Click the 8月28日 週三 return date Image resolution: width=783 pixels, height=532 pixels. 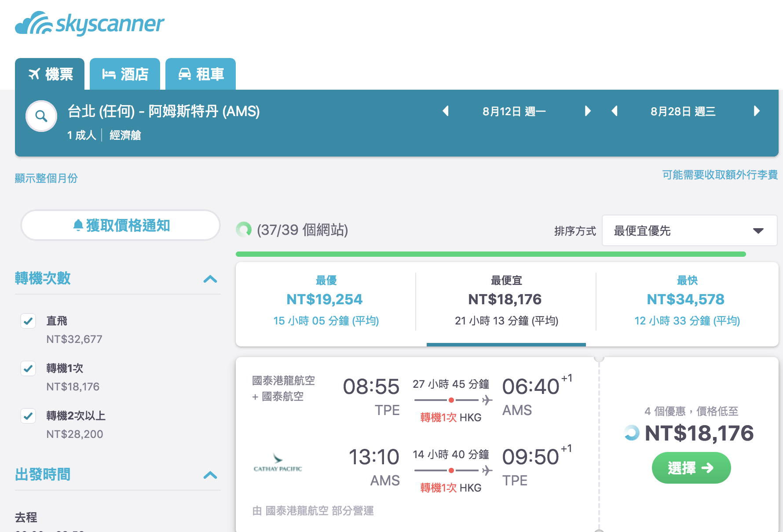(x=683, y=111)
